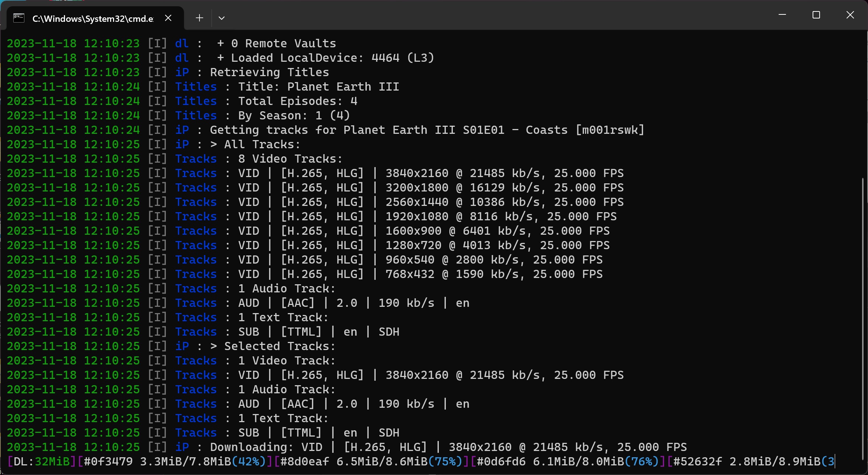Screen dimensions: 868x475
Task: Close the terminal window
Action: [850, 15]
